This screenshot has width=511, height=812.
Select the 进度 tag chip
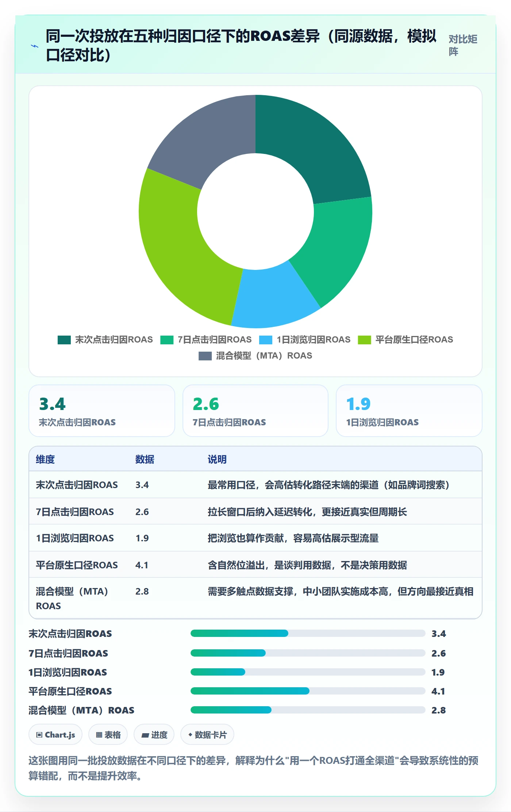pos(154,735)
